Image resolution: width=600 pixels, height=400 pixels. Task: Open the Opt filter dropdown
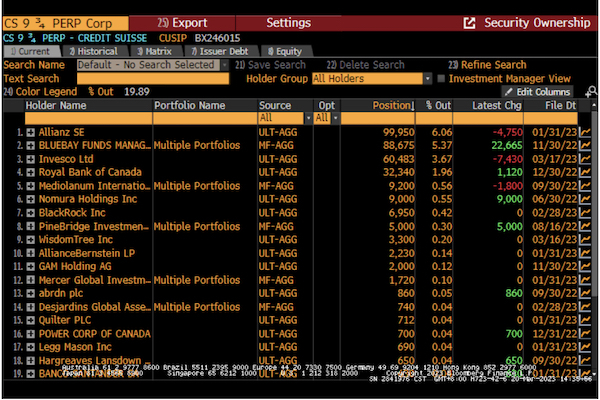point(335,118)
